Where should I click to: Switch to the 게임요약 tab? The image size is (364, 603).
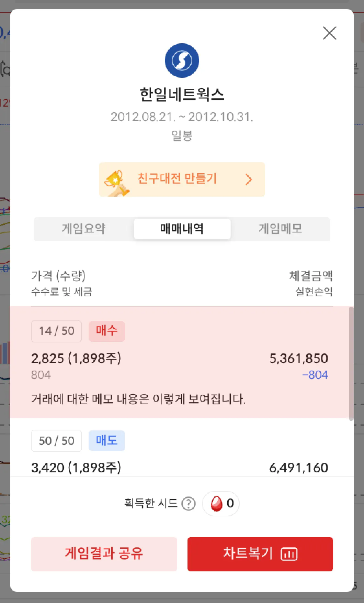[x=83, y=229]
